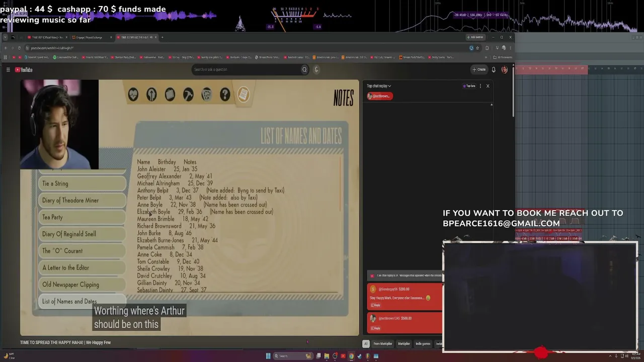Click the 'Sheila Crowley' list entry

170,269
